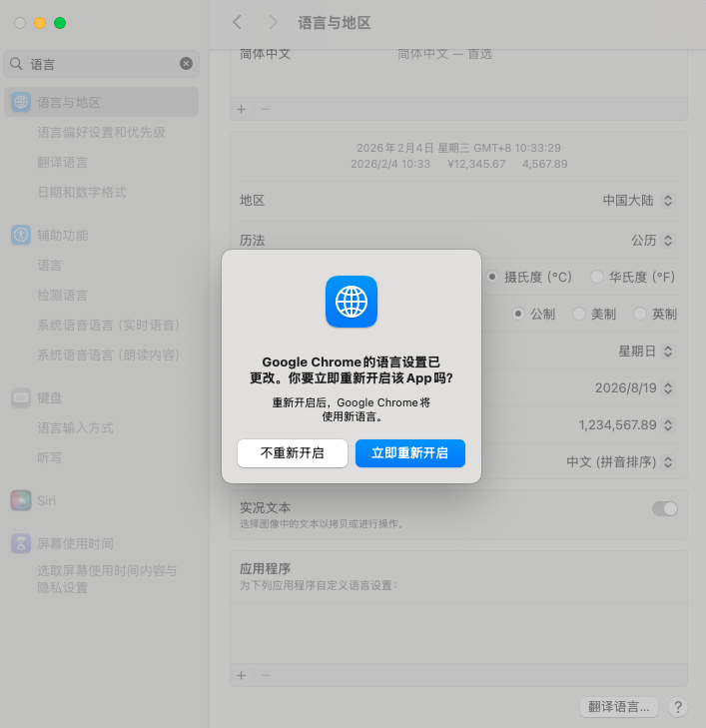
Task: Select Siri in the sidebar
Action: pos(46,500)
